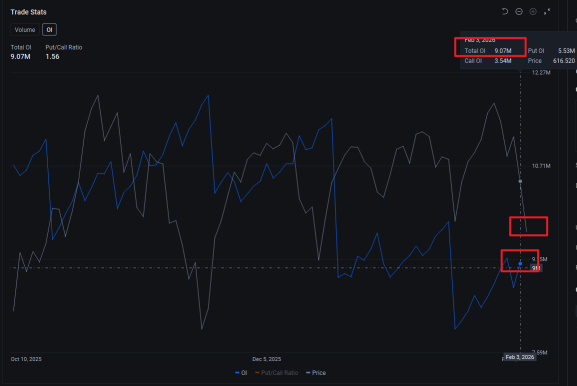Click the 10.71M y-axis label
The image size is (577, 386).
(541, 166)
